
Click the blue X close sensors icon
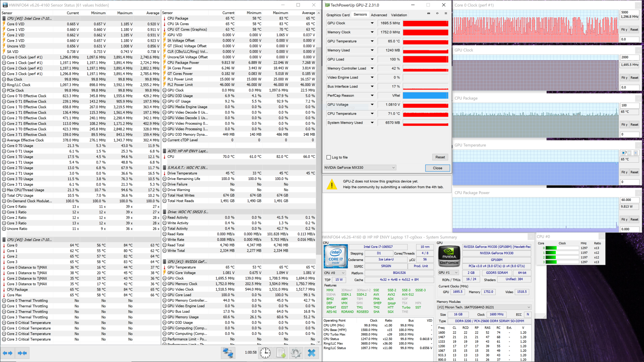coord(312,353)
